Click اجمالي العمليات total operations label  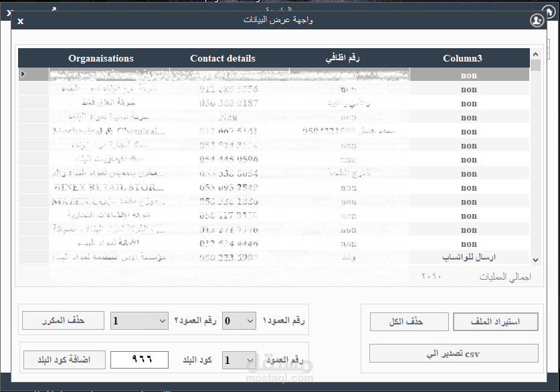coord(505,277)
